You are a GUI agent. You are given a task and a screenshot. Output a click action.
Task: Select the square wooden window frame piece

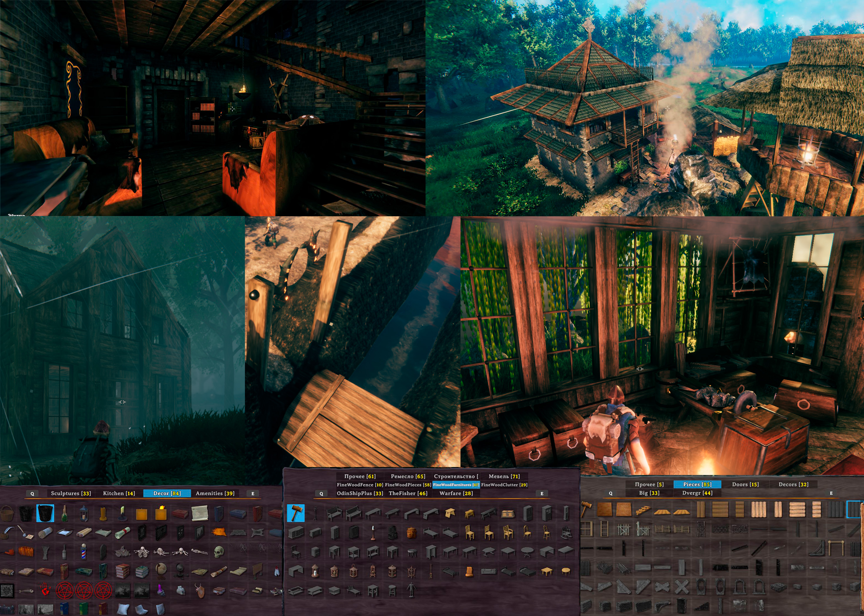(586, 529)
